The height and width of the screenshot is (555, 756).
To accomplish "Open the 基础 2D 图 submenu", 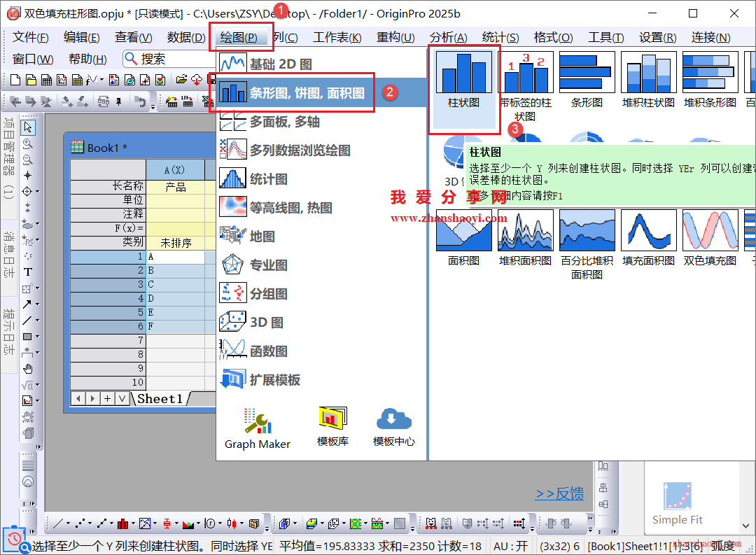I will tap(281, 64).
